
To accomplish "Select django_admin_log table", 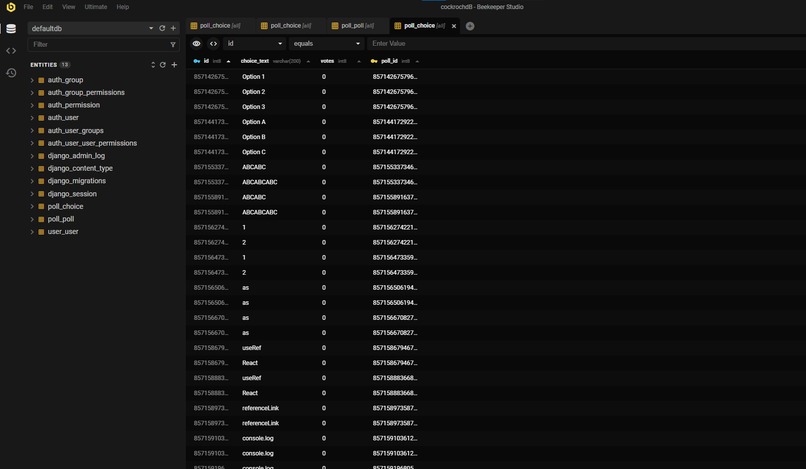I will pos(76,156).
